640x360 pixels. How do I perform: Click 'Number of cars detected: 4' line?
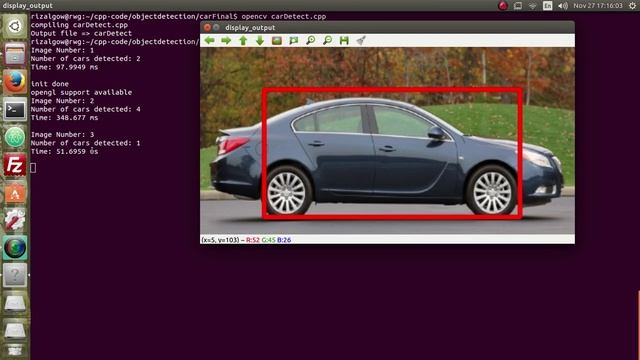coord(85,109)
